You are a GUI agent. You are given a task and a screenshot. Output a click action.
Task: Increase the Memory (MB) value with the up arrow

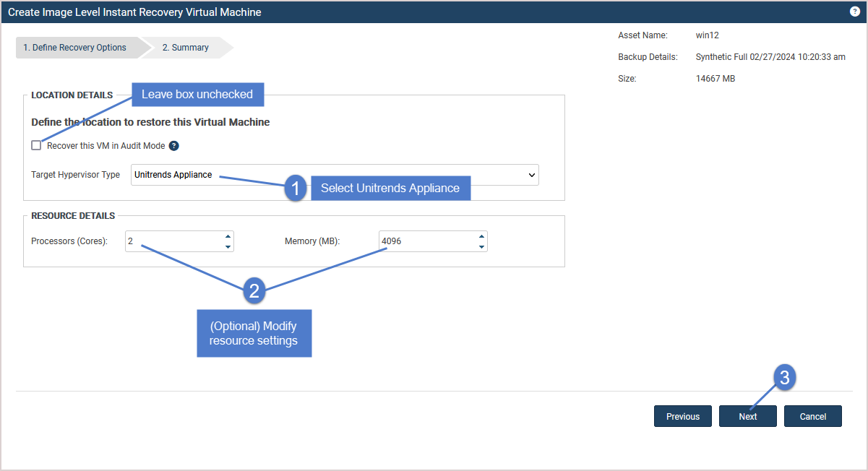tap(481, 236)
